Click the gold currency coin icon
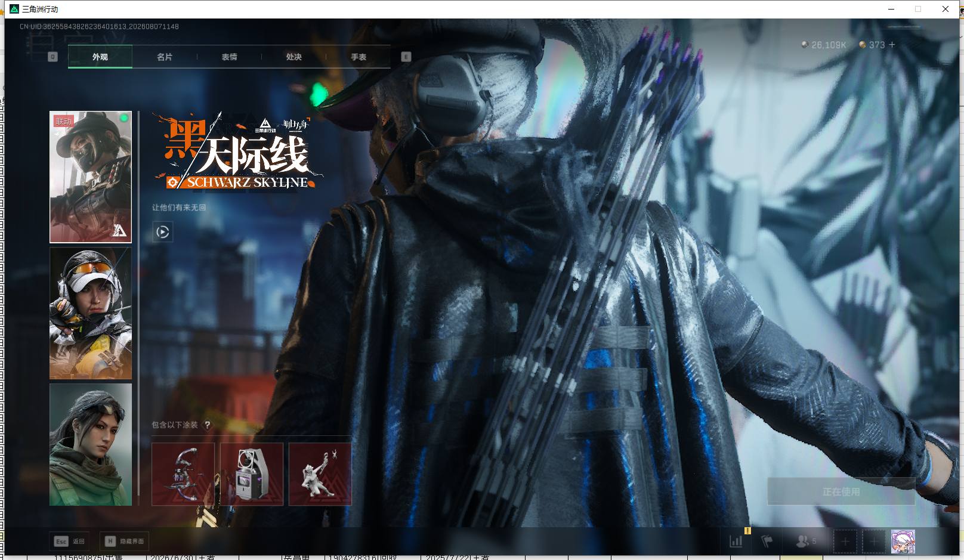Screen dimensions: 964x560 tap(863, 45)
